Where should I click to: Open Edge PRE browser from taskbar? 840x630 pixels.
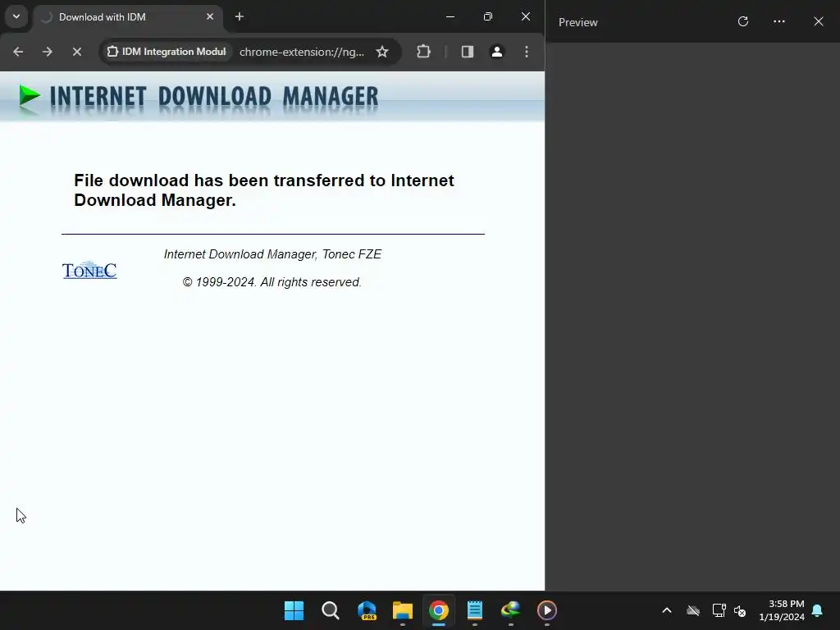click(x=367, y=610)
